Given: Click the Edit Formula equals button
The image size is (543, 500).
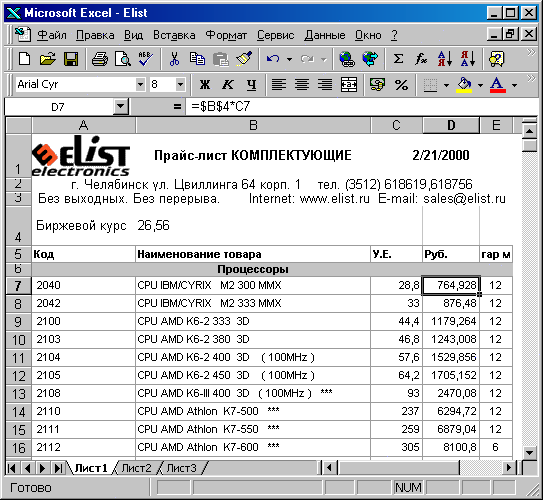Looking at the screenshot, I should click(x=177, y=106).
